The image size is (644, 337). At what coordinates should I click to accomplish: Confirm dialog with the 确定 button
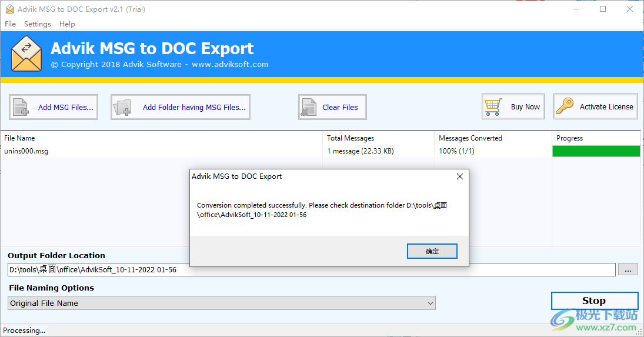(432, 251)
